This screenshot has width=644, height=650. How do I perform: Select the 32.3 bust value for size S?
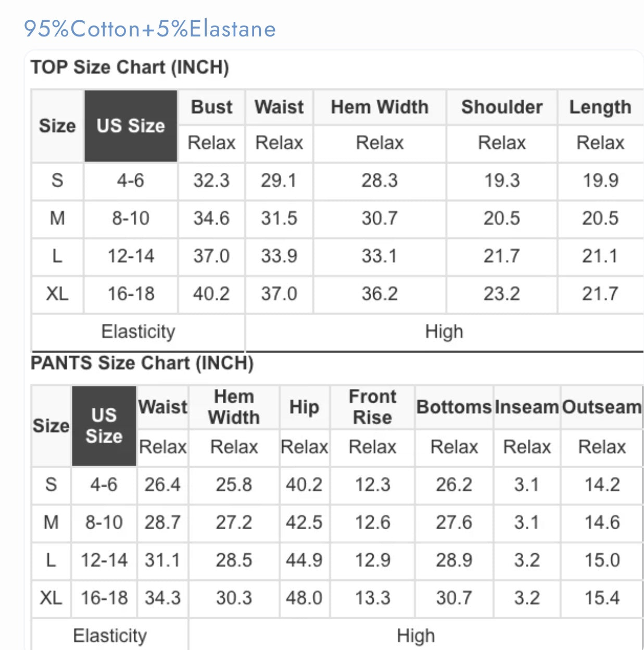click(211, 181)
